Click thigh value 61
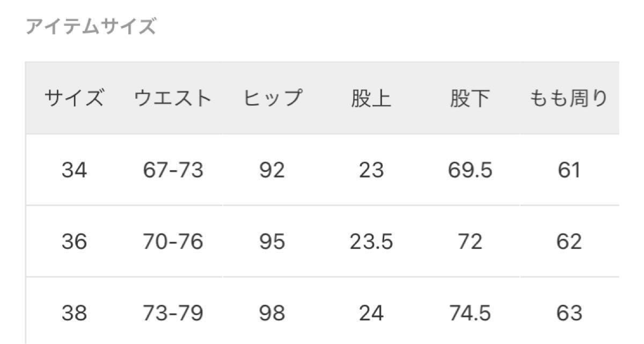This screenshot has height=344, width=644. click(569, 171)
